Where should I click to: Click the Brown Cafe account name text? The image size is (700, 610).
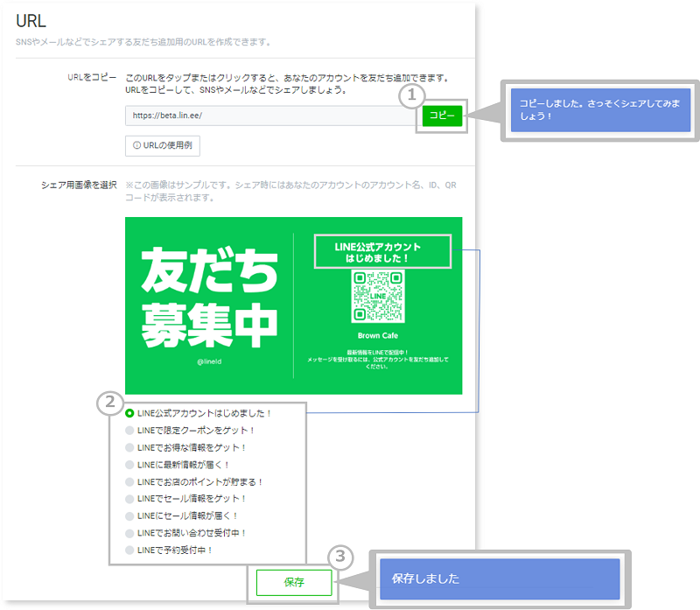coord(378,335)
